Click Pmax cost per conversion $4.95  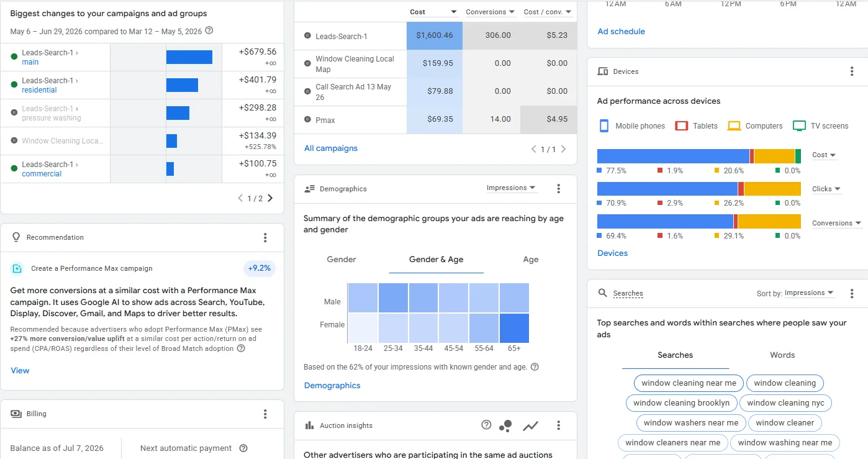(548, 119)
